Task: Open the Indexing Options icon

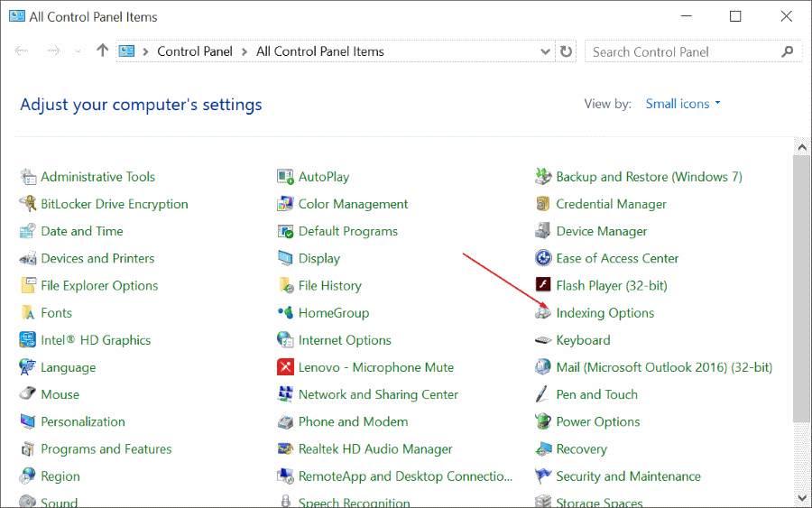Action: click(x=543, y=313)
